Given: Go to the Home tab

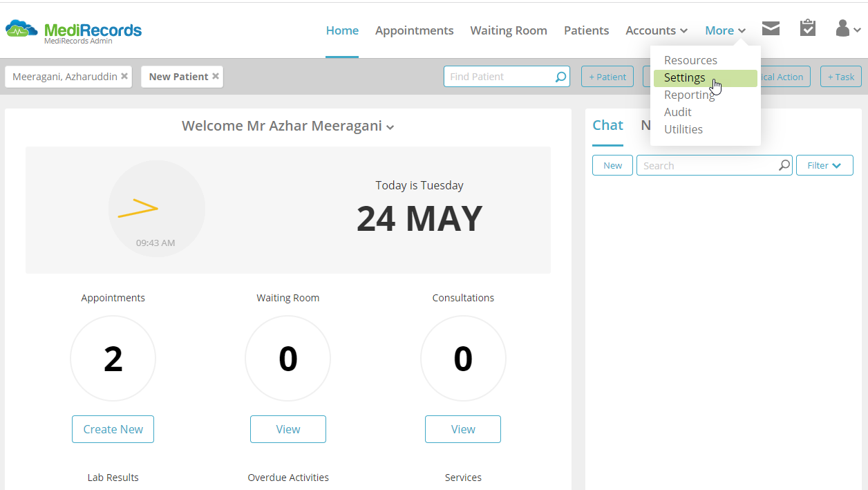Looking at the screenshot, I should tap(342, 30).
